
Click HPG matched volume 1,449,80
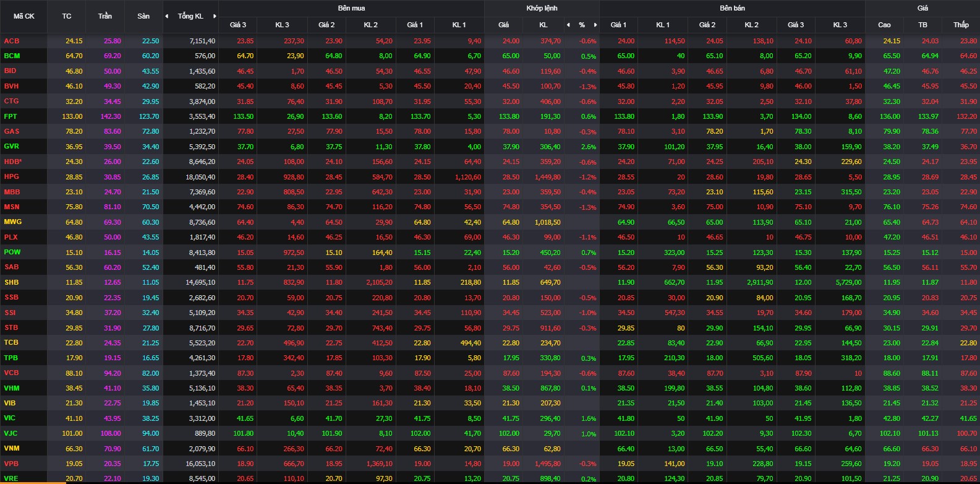coord(548,177)
